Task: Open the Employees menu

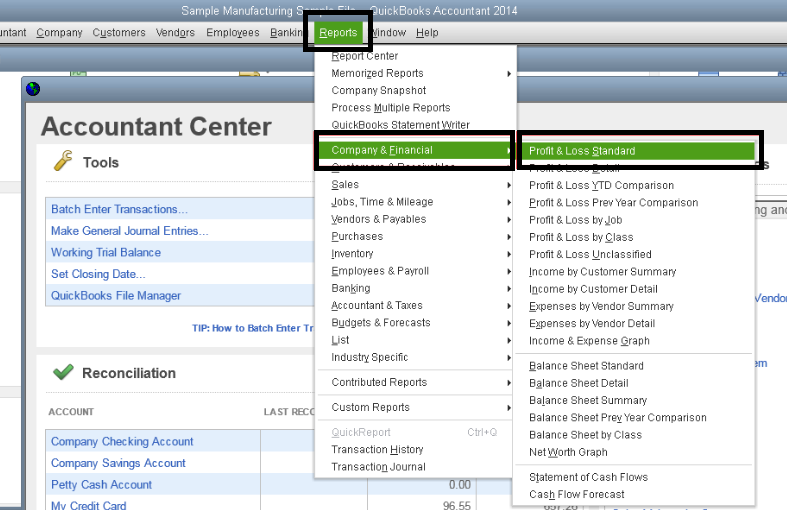Action: point(233,33)
